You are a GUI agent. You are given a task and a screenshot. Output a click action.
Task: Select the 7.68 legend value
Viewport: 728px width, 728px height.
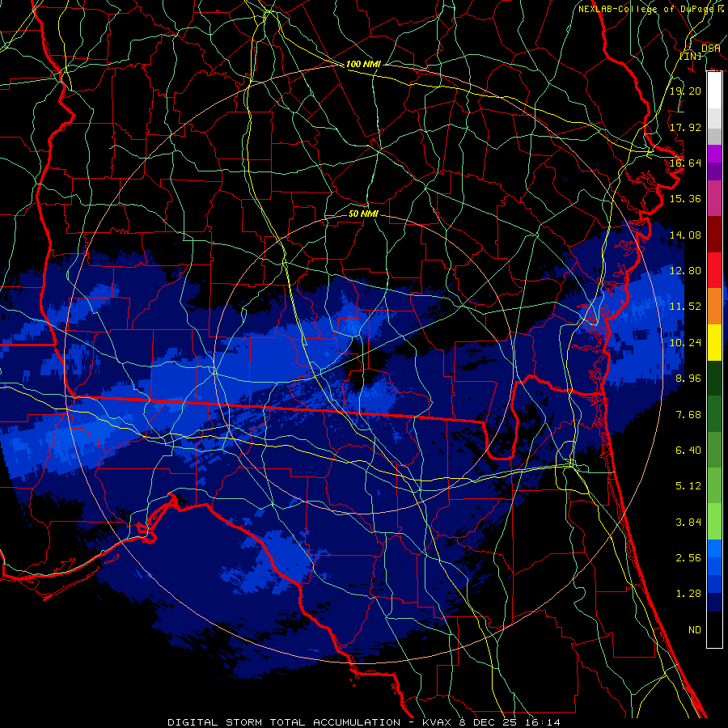coord(688,415)
